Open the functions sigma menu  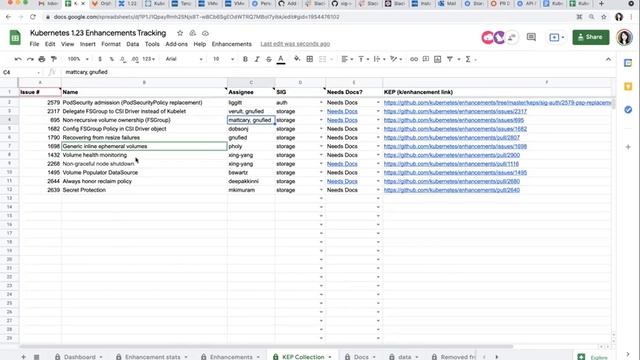[468, 59]
